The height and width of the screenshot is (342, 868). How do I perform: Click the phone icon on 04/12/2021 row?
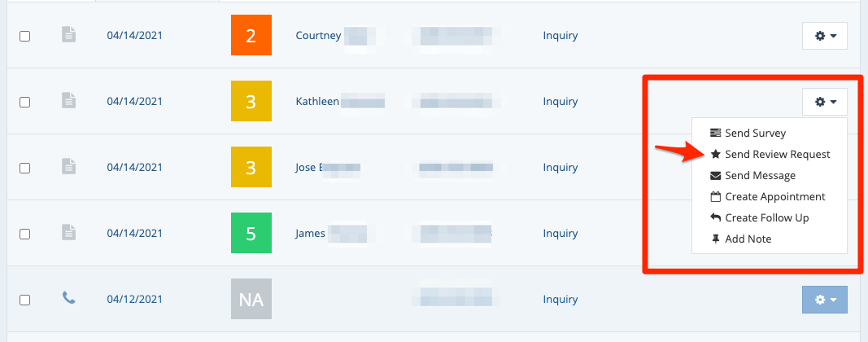click(x=69, y=300)
